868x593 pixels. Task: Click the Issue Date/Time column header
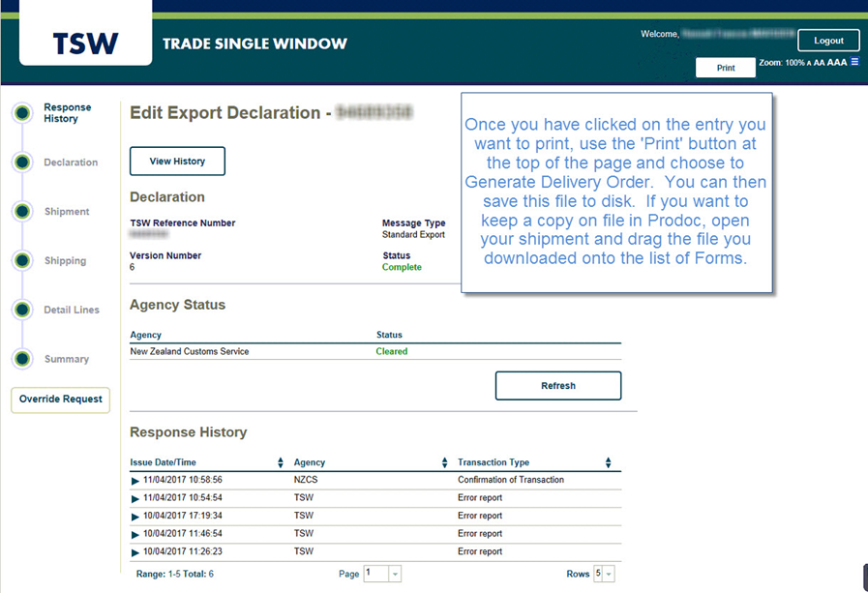click(x=163, y=462)
